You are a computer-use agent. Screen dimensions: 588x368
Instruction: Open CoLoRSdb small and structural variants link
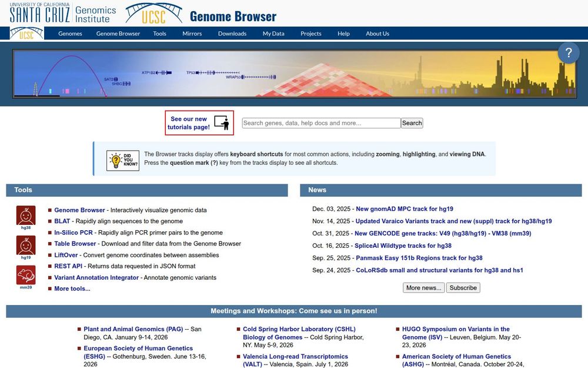point(439,270)
